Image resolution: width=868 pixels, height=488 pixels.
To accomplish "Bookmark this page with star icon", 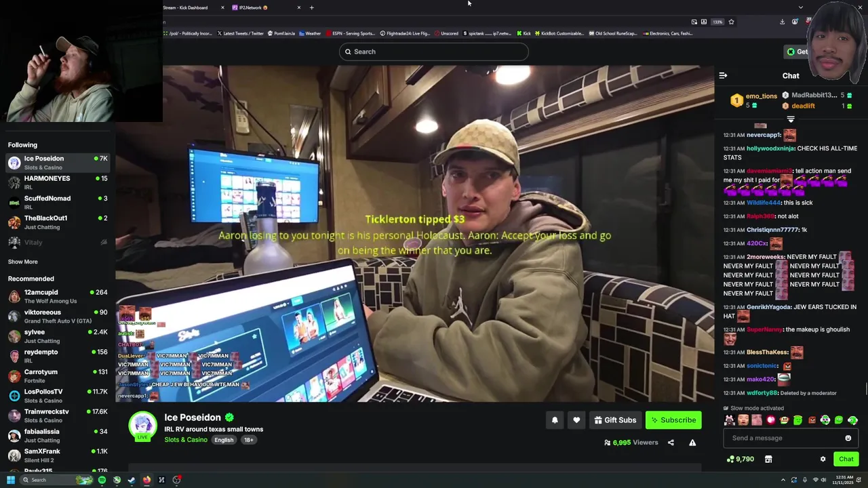I will pyautogui.click(x=731, y=22).
